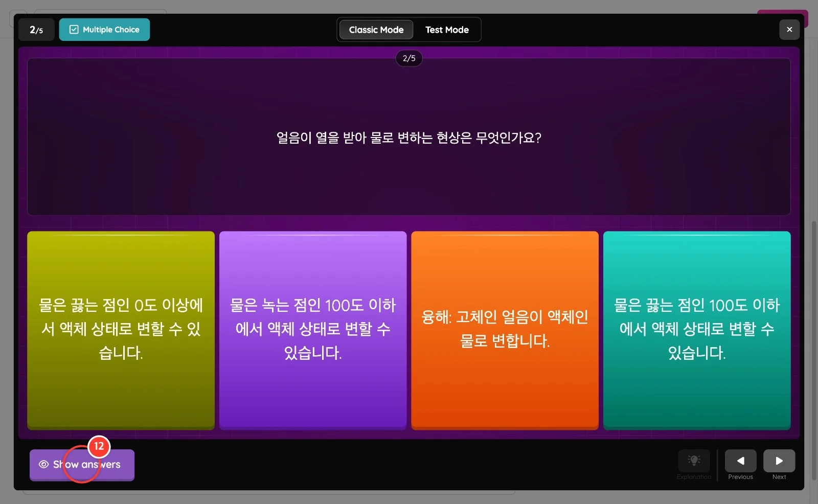Go to the next question arrow
This screenshot has width=818, height=504.
click(779, 461)
